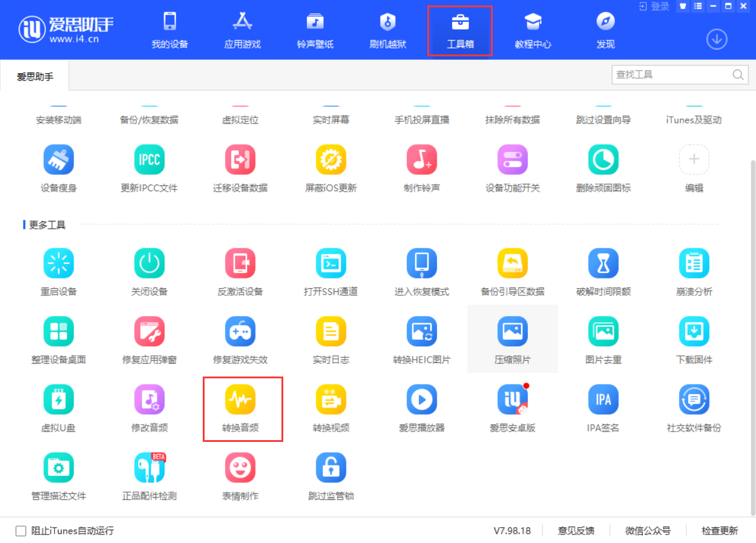Viewport: 756px width, 543px height.
Task: Click the 检查更新 update check link
Action: pos(720,530)
